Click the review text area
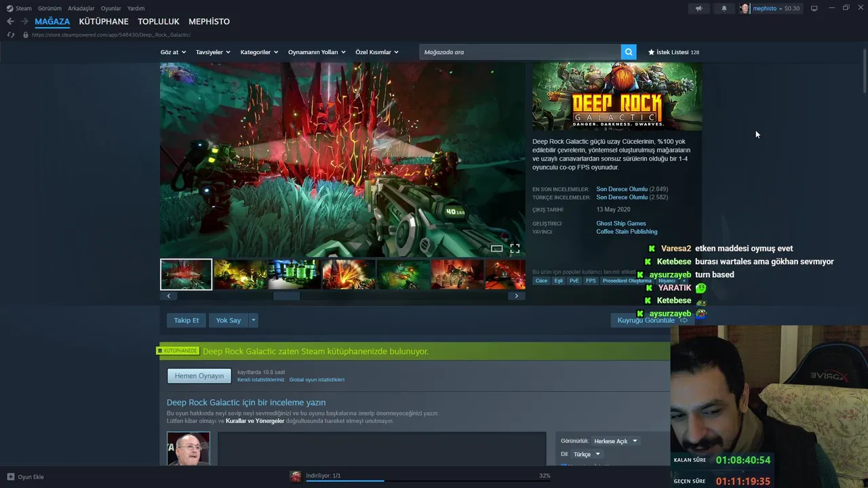This screenshot has height=488, width=868. [x=381, y=449]
